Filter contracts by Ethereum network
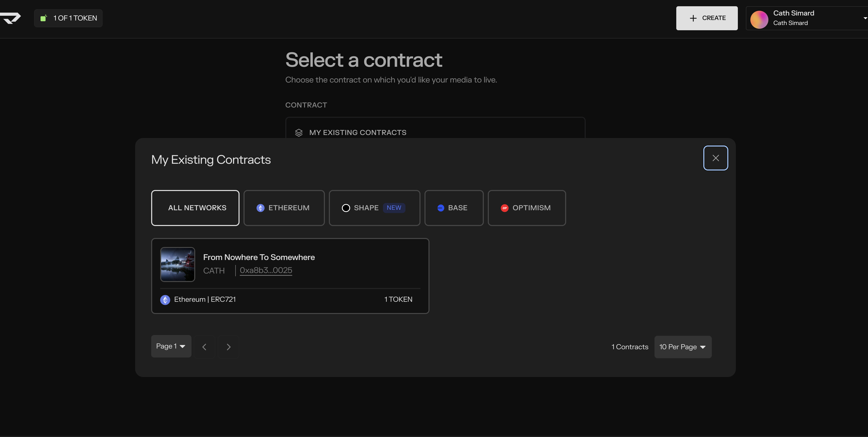This screenshot has width=868, height=437. 284,208
